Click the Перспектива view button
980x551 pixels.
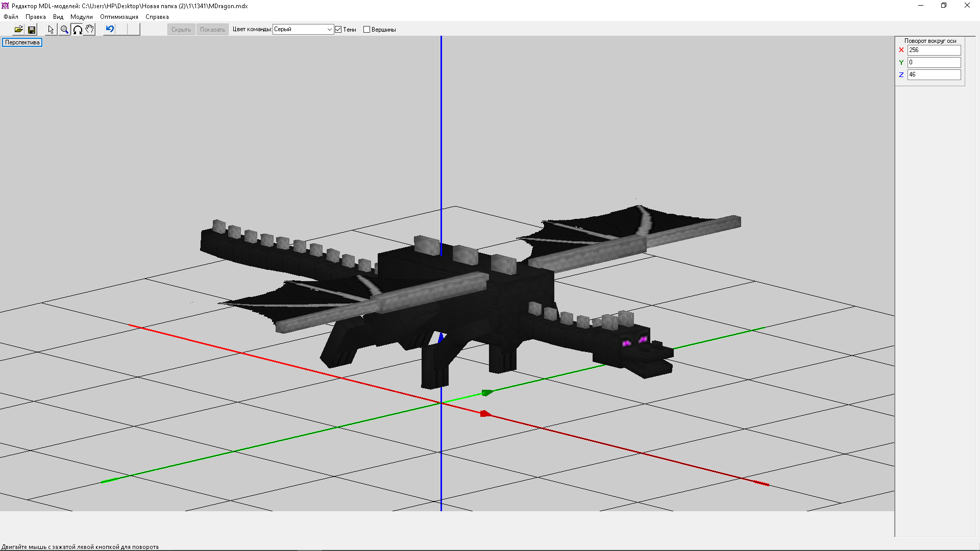pos(22,42)
